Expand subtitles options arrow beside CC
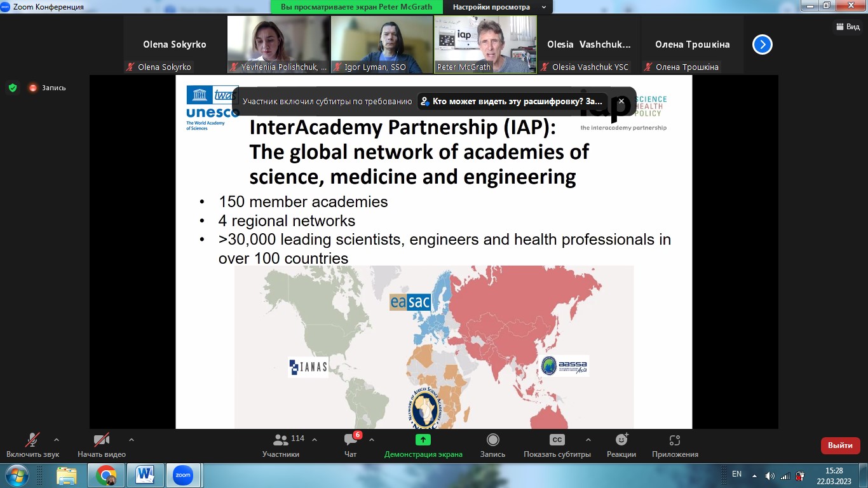This screenshot has height=488, width=868. pos(588,440)
